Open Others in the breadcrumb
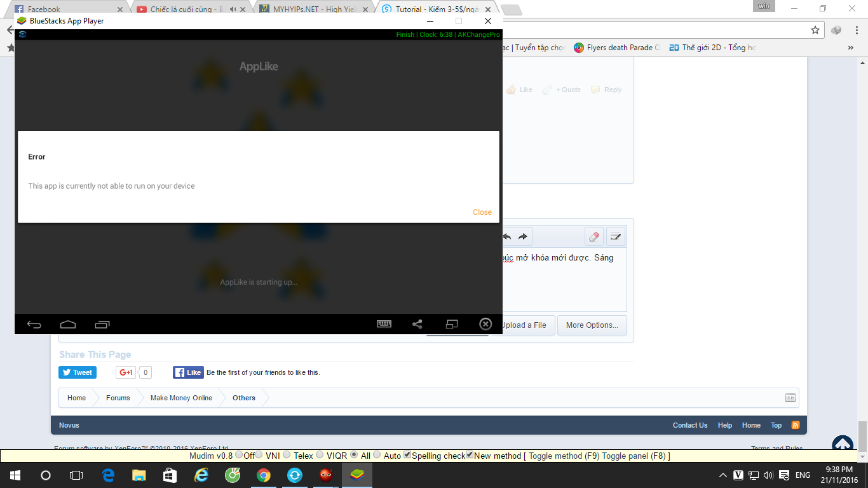 point(244,398)
